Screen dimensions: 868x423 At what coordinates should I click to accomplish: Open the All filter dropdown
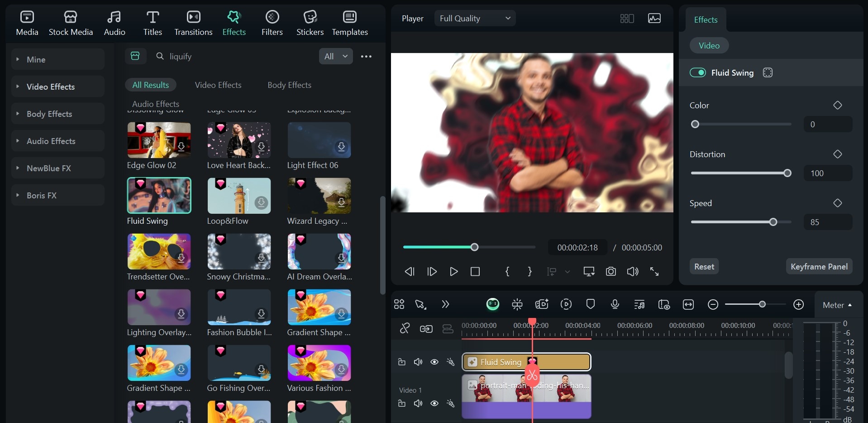tap(335, 57)
